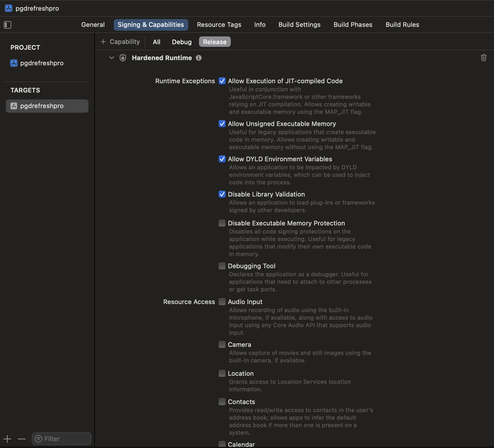The width and height of the screenshot is (494, 448).
Task: Uncheck Allow Execution of JIT-compiled Code
Action: 222,81
